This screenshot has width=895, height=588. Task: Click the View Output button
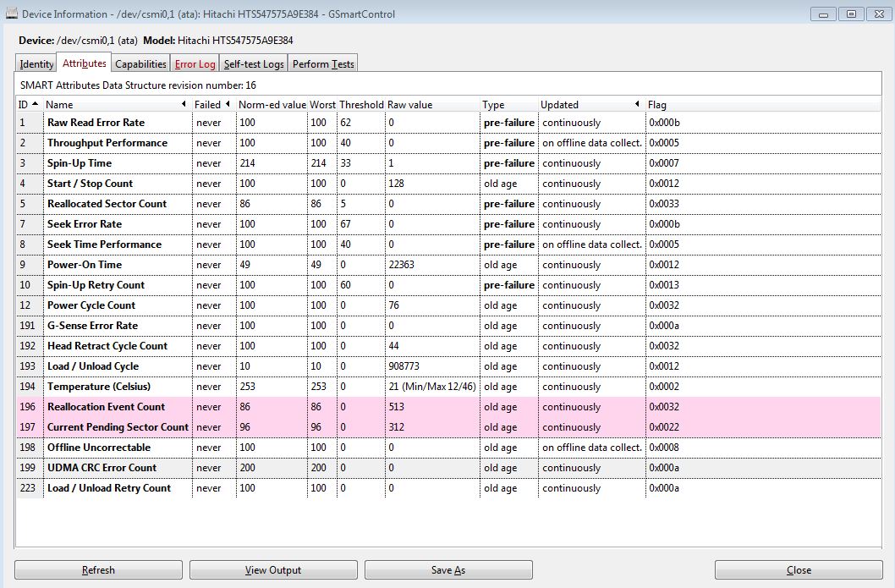273,569
